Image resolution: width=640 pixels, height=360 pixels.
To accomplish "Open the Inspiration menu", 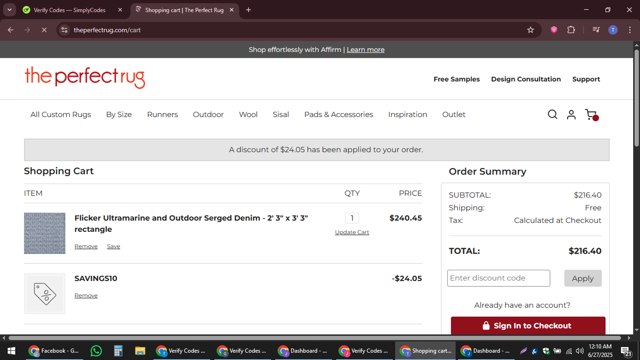I will click(x=407, y=115).
